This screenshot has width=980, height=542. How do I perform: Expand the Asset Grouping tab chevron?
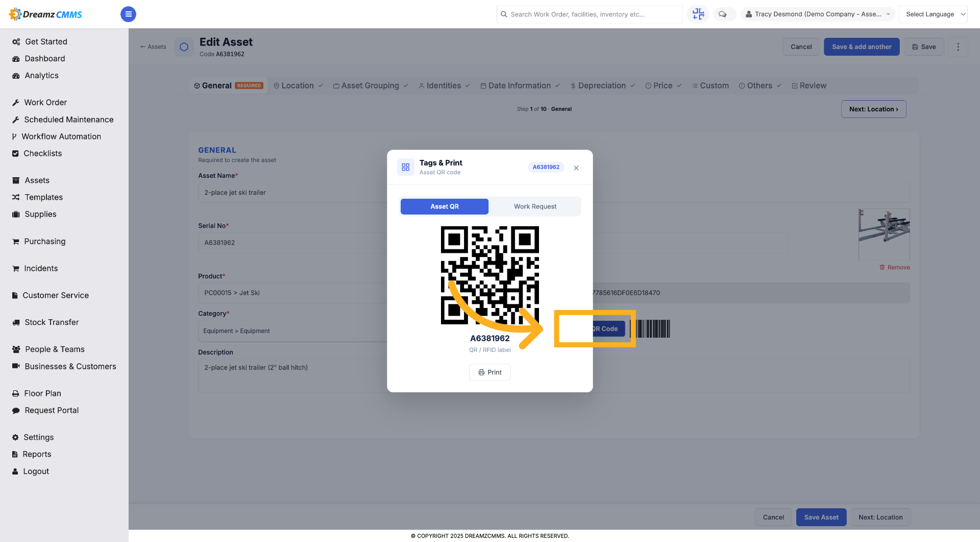pyautogui.click(x=406, y=86)
